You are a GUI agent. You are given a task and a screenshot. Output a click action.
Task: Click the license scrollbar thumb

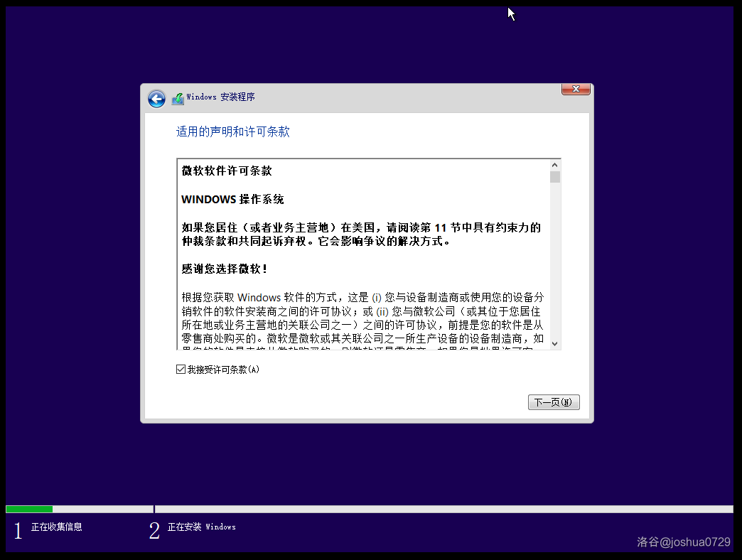pos(555,177)
